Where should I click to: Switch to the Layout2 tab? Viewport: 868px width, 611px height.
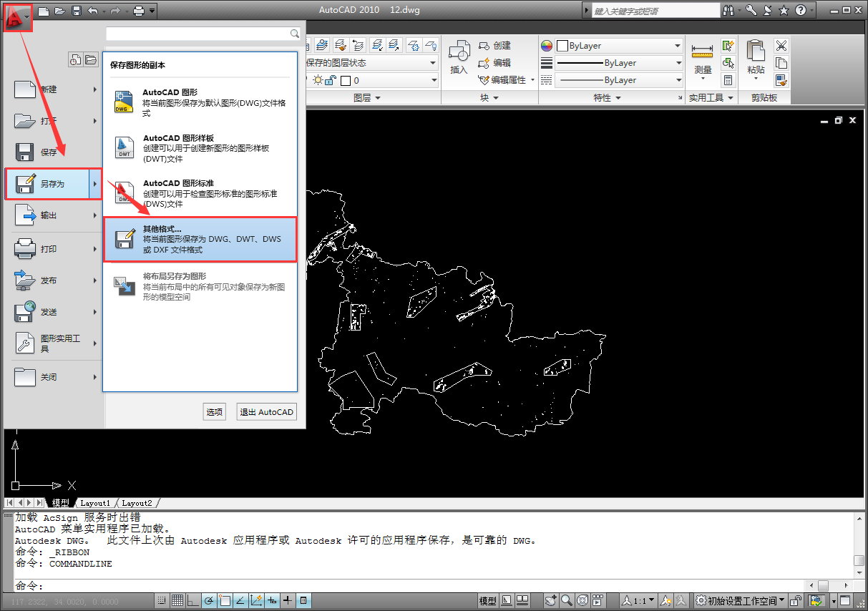pyautogui.click(x=137, y=503)
